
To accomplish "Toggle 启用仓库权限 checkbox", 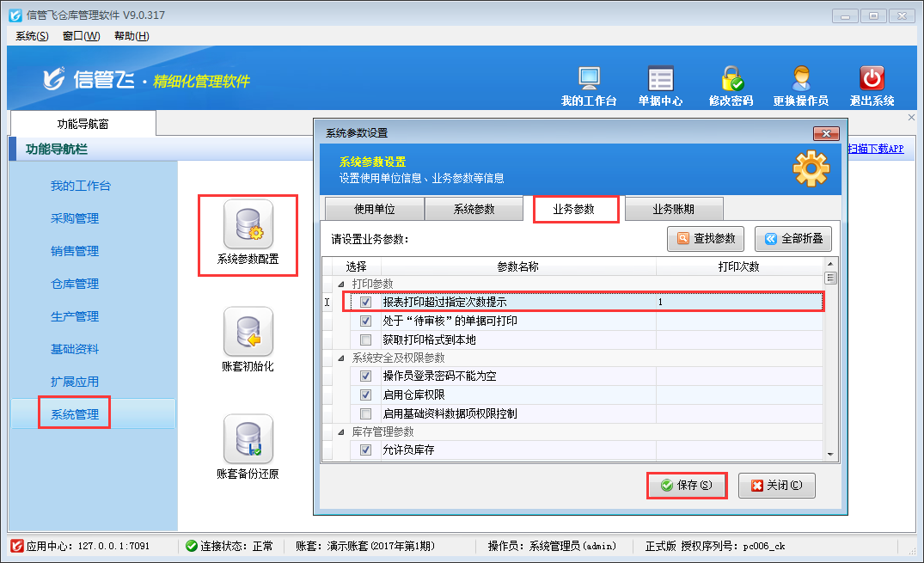I will point(366,395).
